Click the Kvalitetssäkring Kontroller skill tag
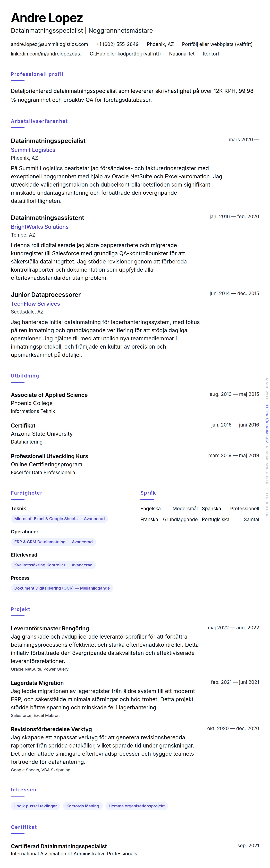 pyautogui.click(x=53, y=565)
